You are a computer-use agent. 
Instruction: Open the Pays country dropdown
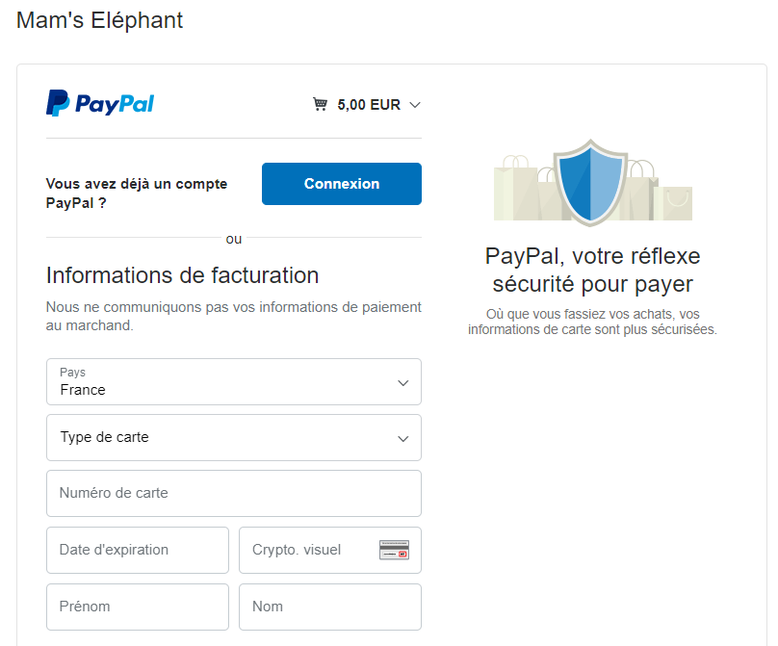[x=234, y=382]
